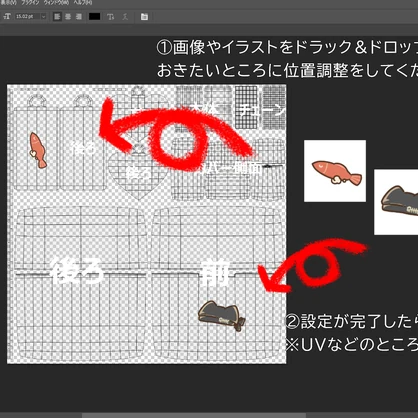Viewport: 418px width, 418px height.
Task: Click the large 後ろ label on canvas
Action: click(78, 271)
